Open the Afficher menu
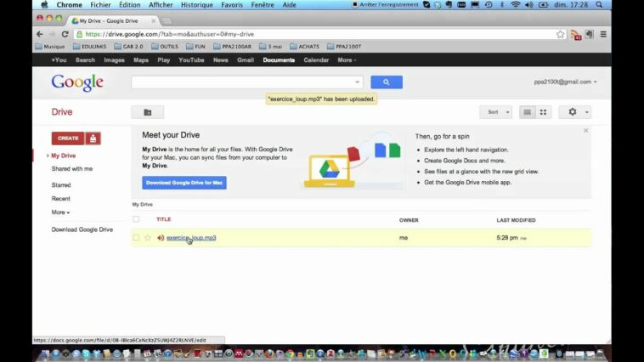The width and height of the screenshot is (644, 362). tap(161, 5)
